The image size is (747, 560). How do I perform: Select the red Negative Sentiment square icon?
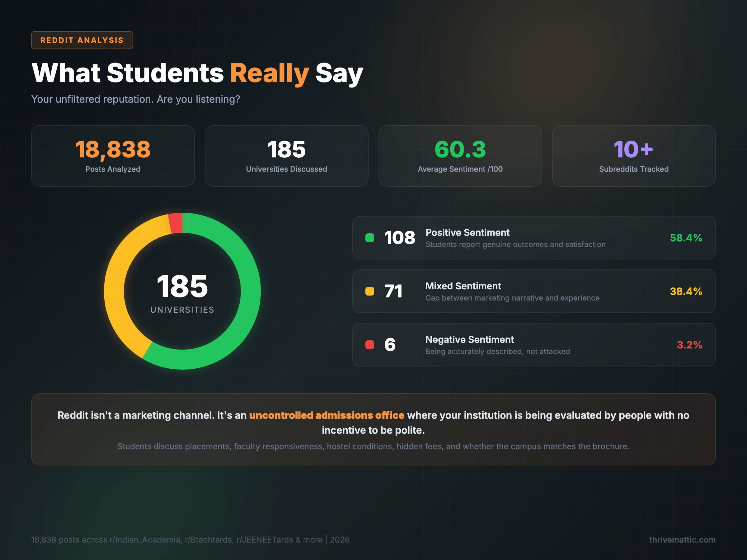[370, 345]
